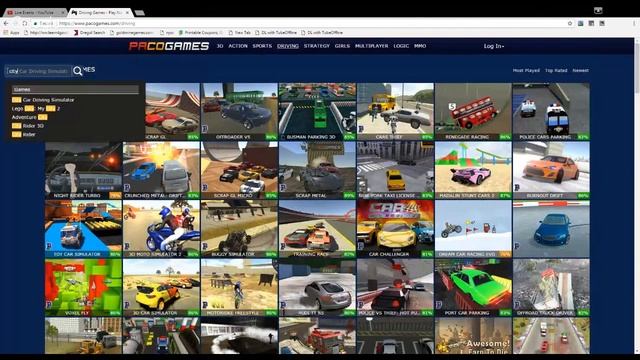Image resolution: width=640 pixels, height=360 pixels.
Task: Open the Buggy Simulator thumbnail
Action: [x=239, y=229]
